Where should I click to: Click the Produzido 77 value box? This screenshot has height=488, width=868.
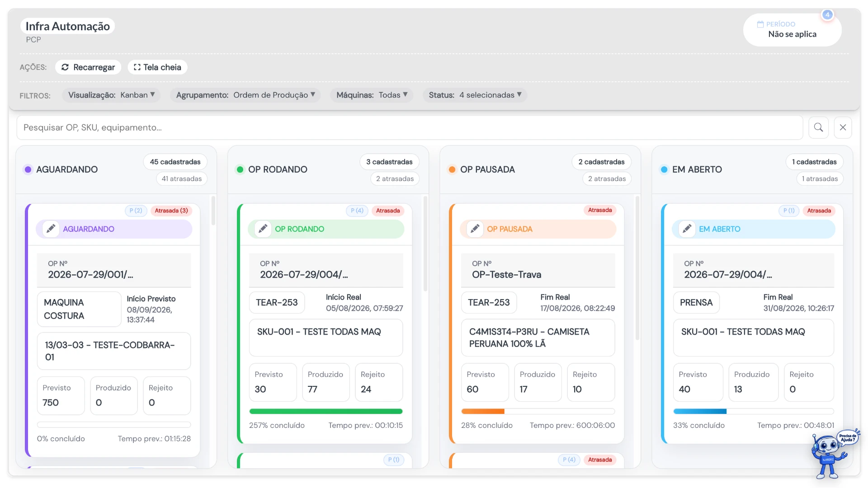click(326, 382)
